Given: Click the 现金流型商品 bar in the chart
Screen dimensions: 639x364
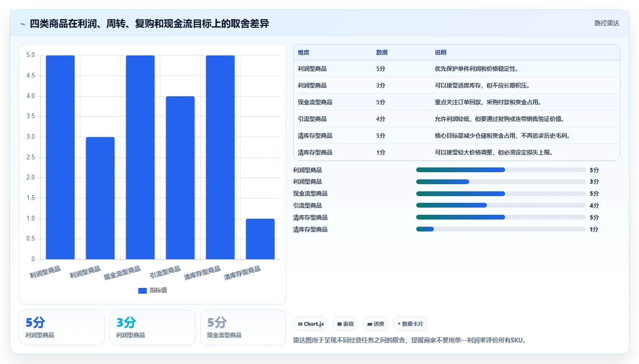Looking at the screenshot, I should pos(140,157).
